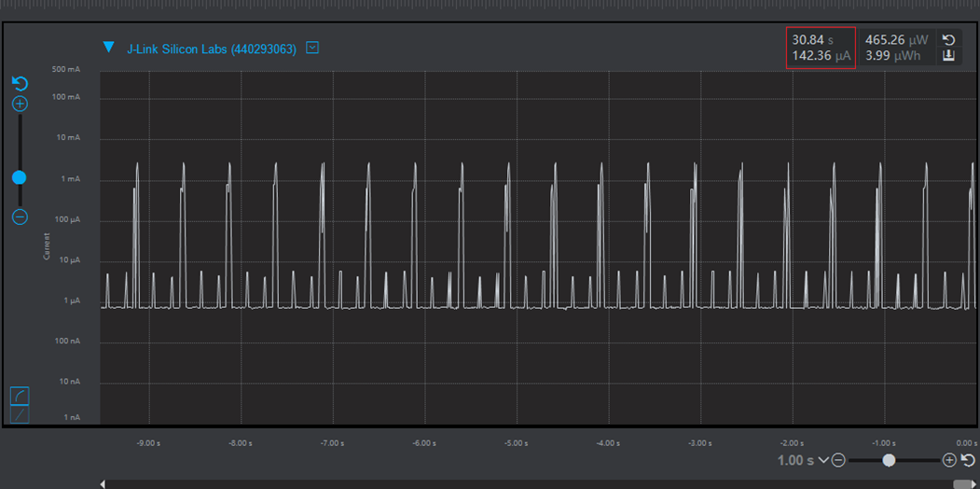This screenshot has width=980, height=489.
Task: Save the energy measurement data
Action: point(948,56)
